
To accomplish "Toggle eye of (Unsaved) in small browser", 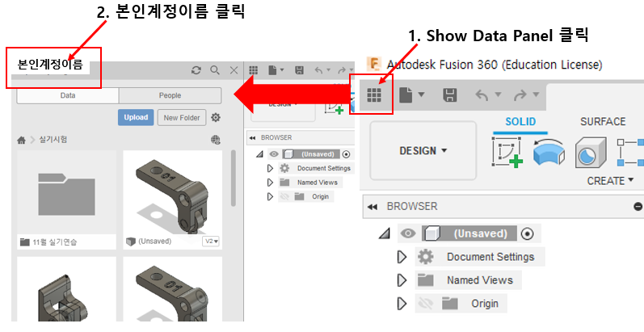I will point(274,154).
